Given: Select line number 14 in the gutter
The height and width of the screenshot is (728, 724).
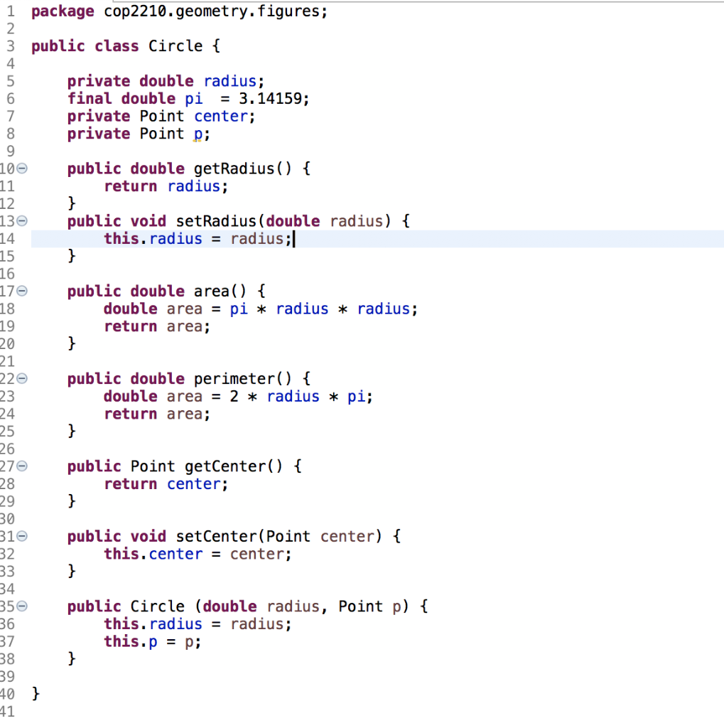Looking at the screenshot, I should click(x=10, y=238).
